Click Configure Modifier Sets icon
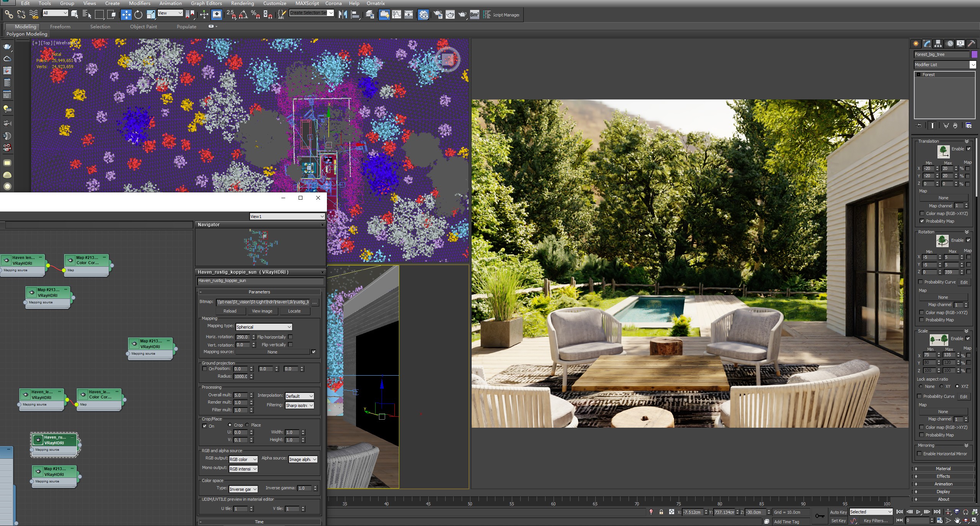The width and height of the screenshot is (980, 526). coord(969,125)
